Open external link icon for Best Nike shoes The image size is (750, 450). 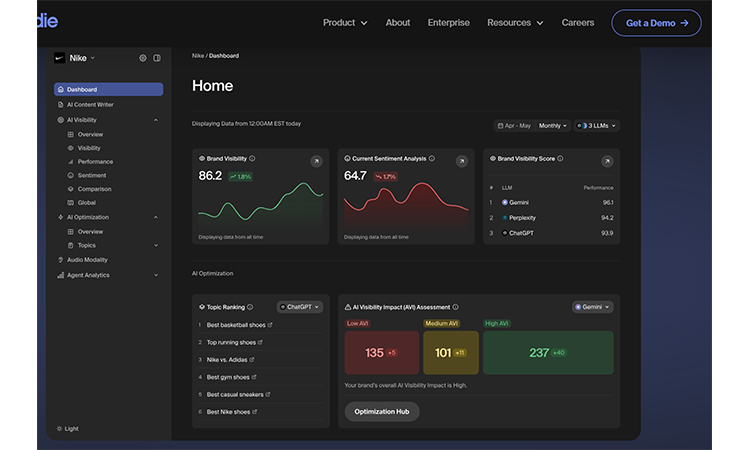pyautogui.click(x=254, y=412)
